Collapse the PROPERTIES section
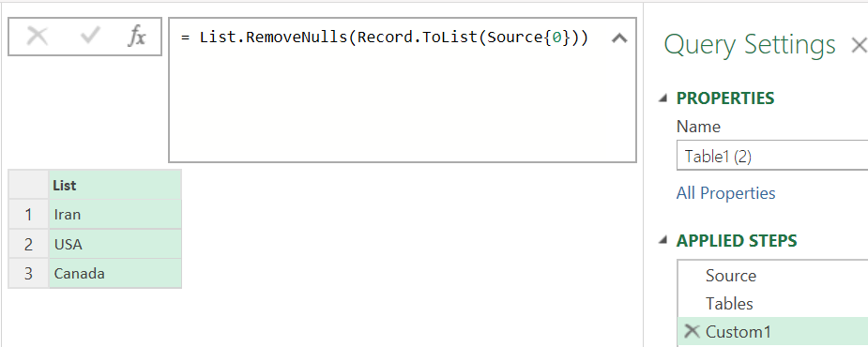868x347 pixels. click(x=663, y=98)
